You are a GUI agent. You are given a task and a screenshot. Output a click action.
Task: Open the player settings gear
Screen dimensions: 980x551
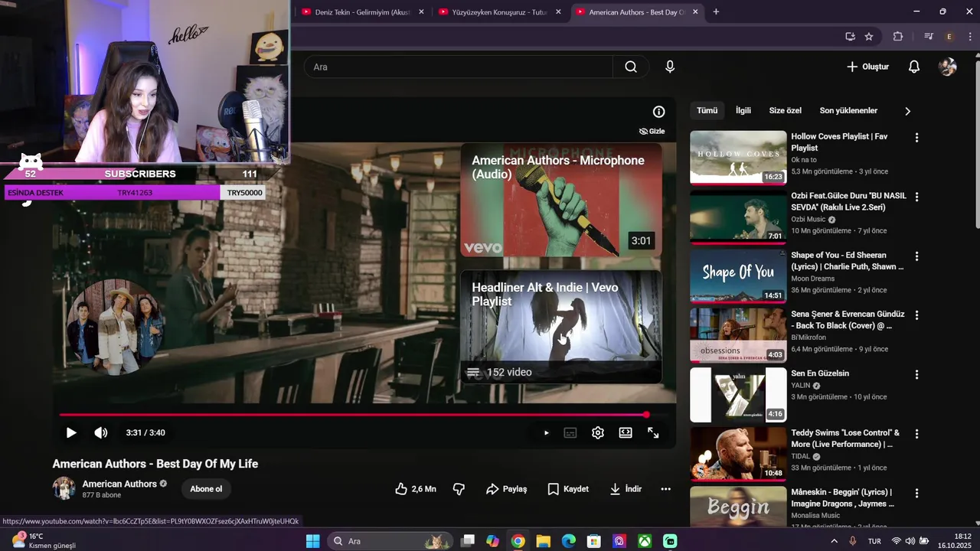pos(598,432)
